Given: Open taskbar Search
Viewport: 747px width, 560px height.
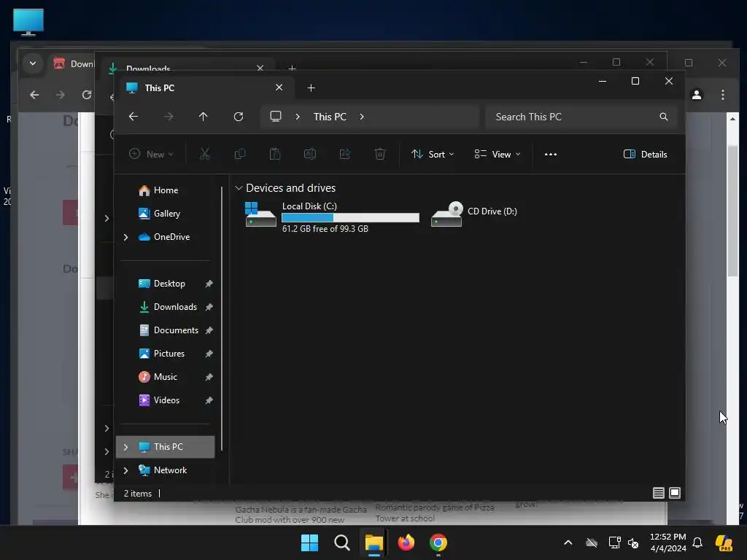Looking at the screenshot, I should (x=342, y=542).
